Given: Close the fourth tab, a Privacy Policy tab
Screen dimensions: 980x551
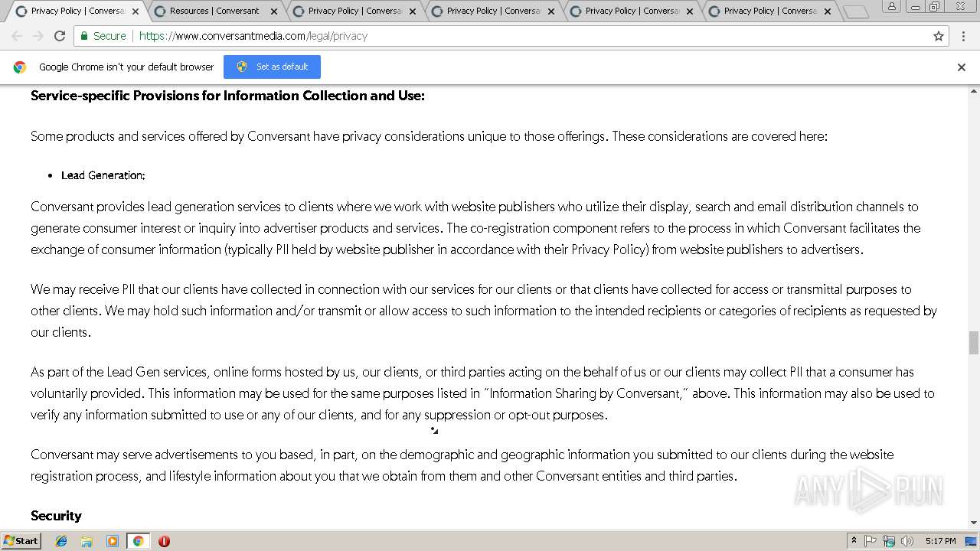Looking at the screenshot, I should coord(551,11).
